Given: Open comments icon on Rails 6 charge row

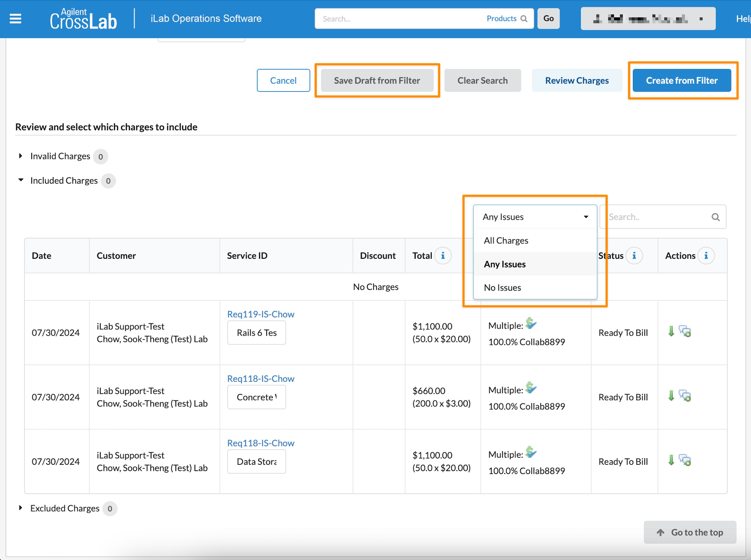Looking at the screenshot, I should 685,331.
